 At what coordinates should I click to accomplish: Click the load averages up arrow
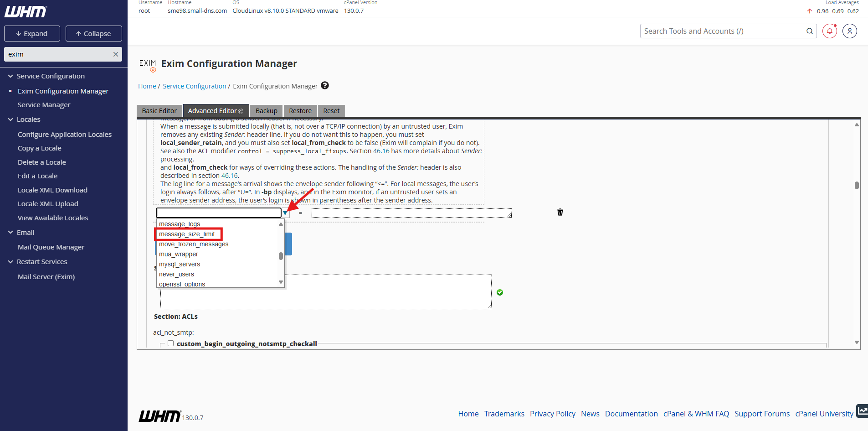pyautogui.click(x=810, y=11)
